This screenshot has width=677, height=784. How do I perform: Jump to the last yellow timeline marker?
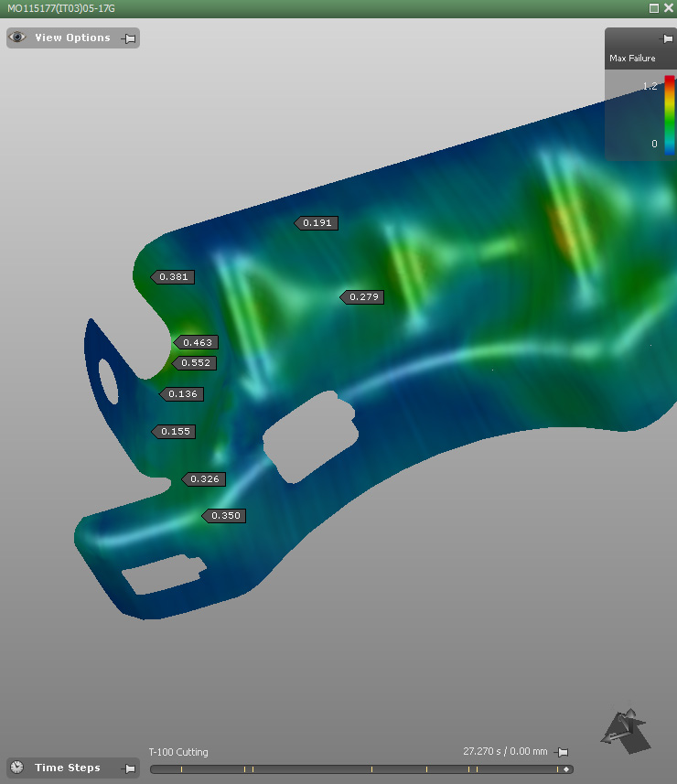point(557,769)
